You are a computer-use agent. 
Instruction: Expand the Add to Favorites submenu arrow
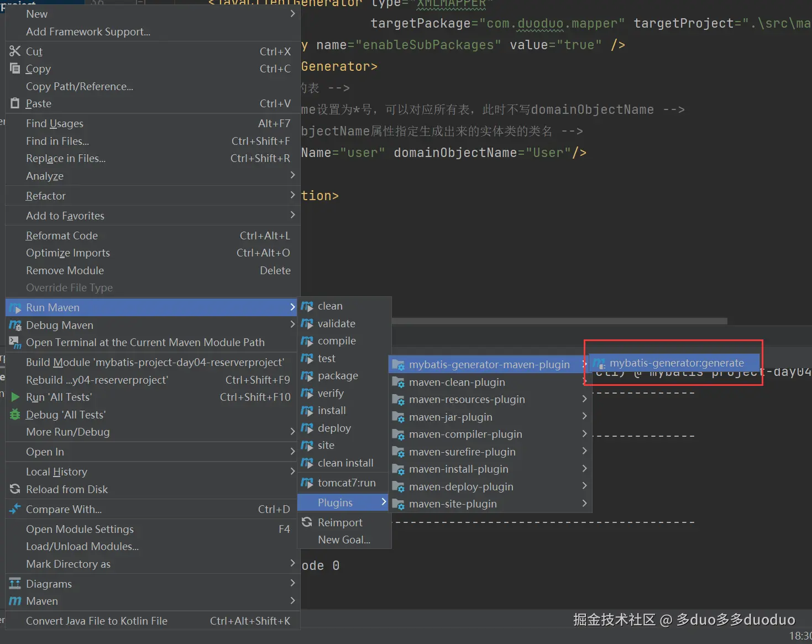point(292,215)
